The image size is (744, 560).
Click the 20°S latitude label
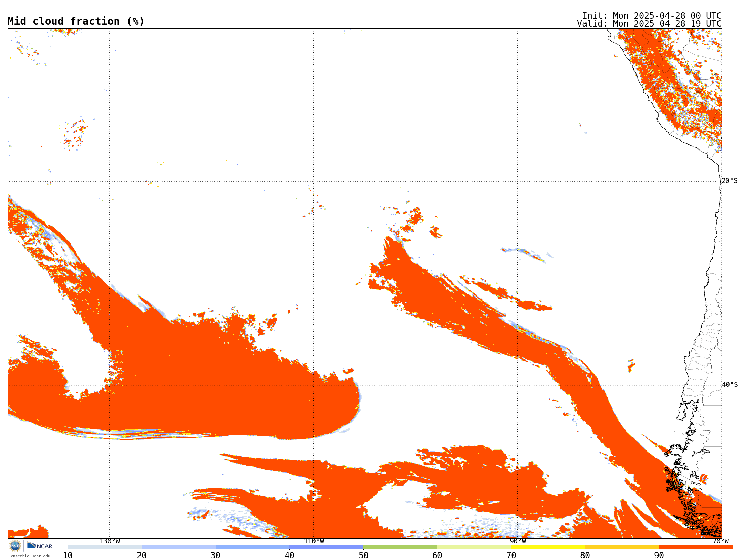pos(730,181)
